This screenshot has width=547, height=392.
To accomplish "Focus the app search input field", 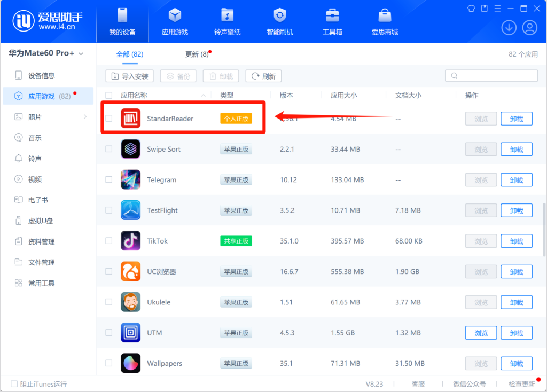I will (x=491, y=76).
